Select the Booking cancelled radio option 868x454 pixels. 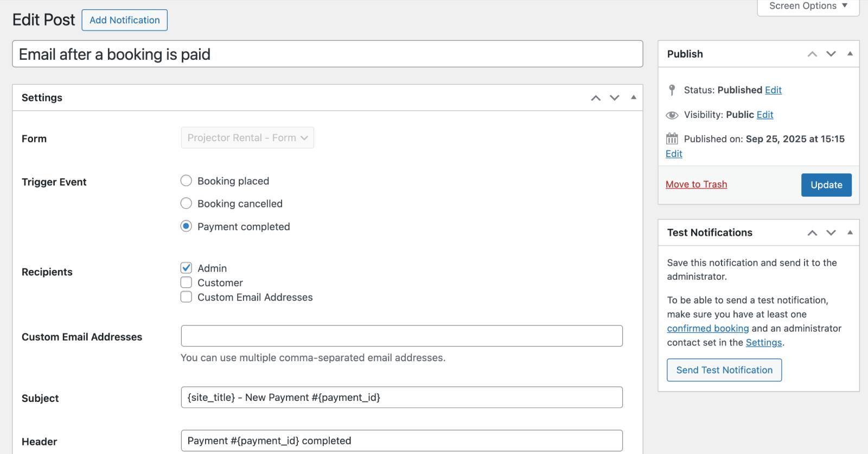click(186, 204)
